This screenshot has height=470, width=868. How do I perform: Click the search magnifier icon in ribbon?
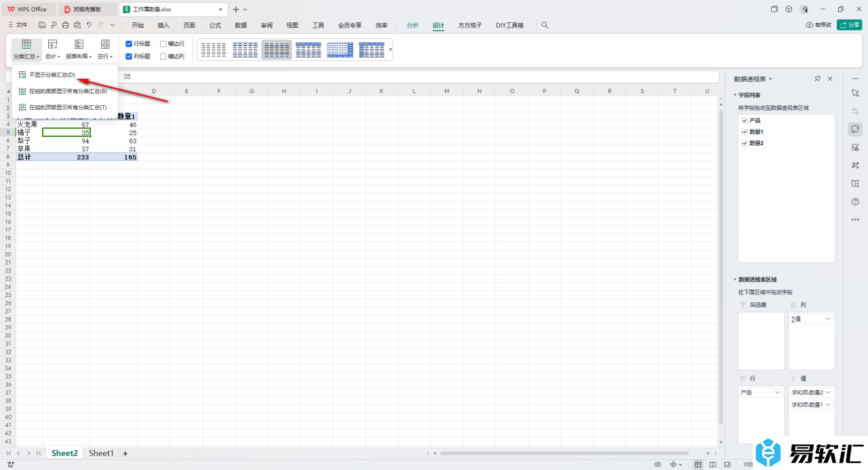545,25
